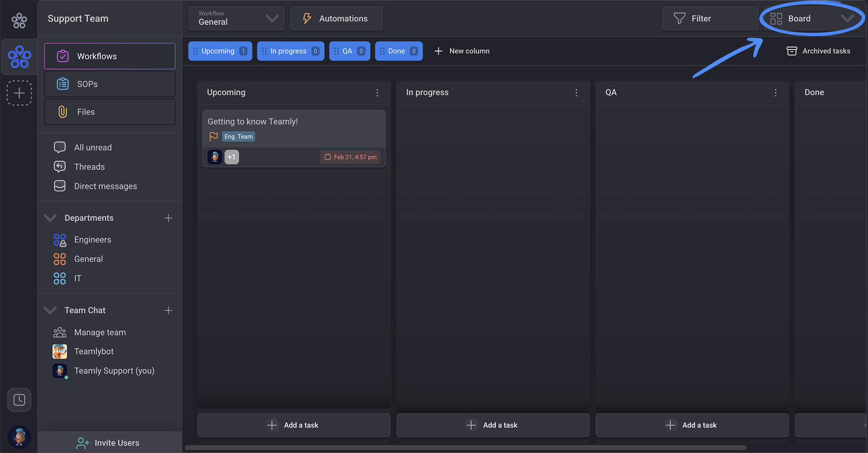The width and height of the screenshot is (868, 453).
Task: Click the horizontal scrollbar at bottom
Action: tap(465, 448)
